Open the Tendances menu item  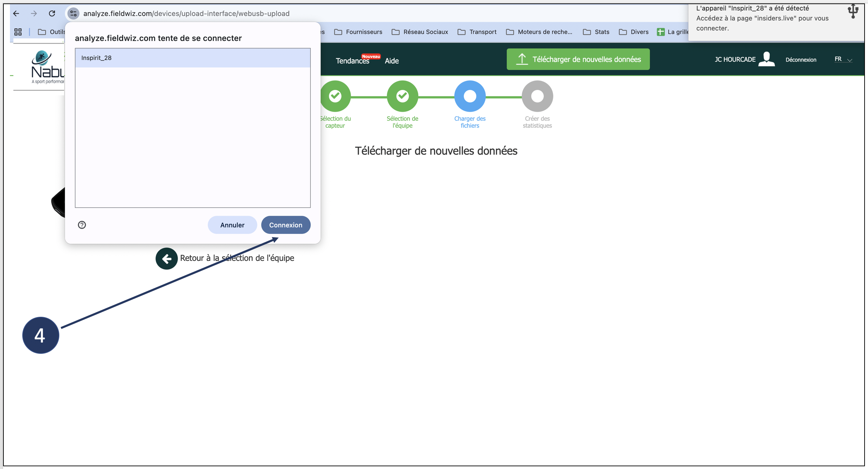pos(352,61)
